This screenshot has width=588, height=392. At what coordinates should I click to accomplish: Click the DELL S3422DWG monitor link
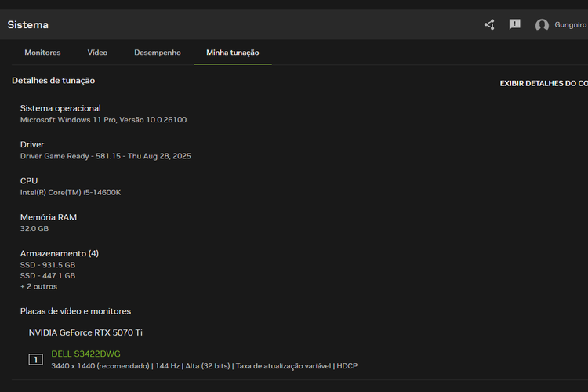pyautogui.click(x=85, y=354)
